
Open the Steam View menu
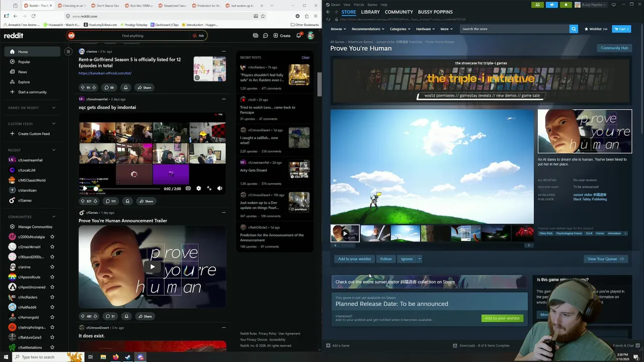(347, 5)
